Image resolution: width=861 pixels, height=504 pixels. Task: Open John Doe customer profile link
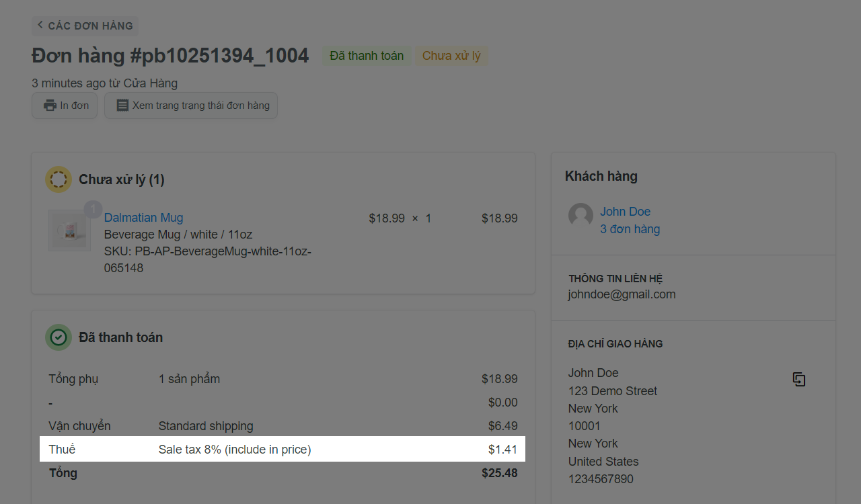point(626,212)
